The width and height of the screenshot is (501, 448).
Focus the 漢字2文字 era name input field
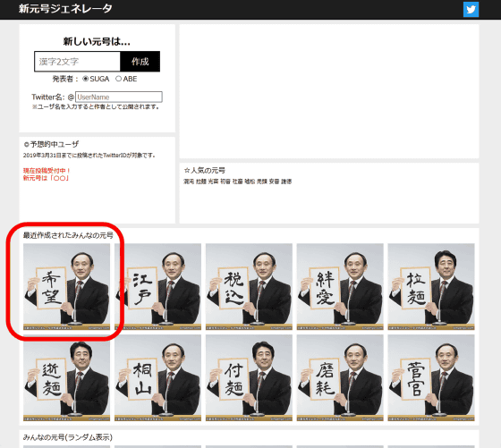tap(77, 62)
